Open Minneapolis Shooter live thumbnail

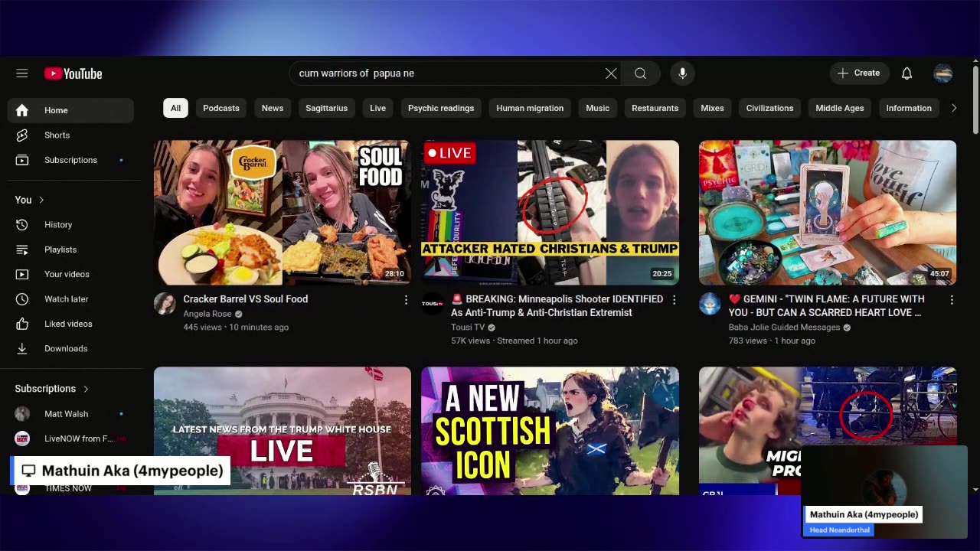coord(550,212)
